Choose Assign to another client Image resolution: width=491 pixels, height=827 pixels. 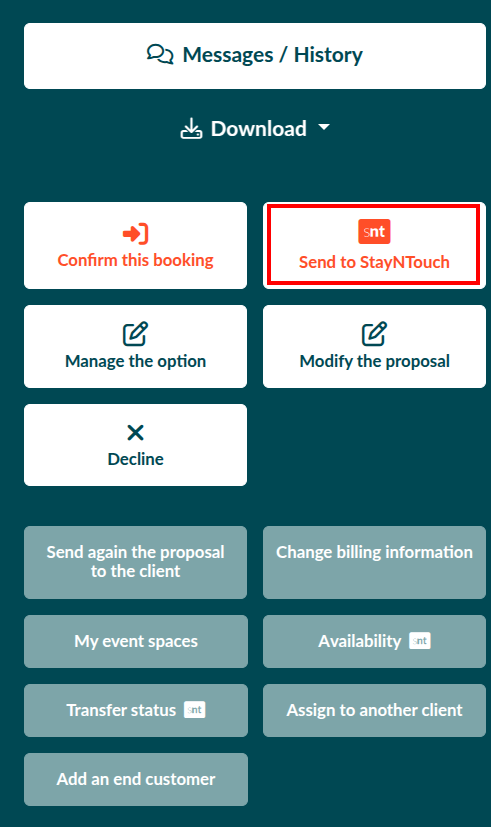[374, 710]
